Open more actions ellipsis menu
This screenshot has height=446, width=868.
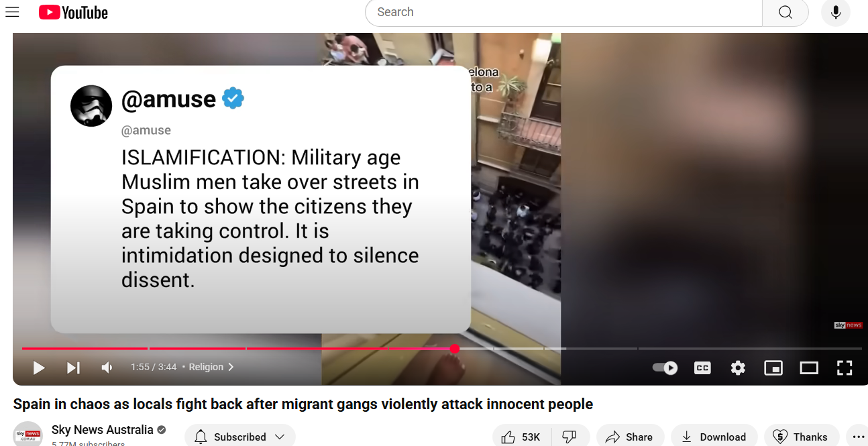(x=858, y=437)
